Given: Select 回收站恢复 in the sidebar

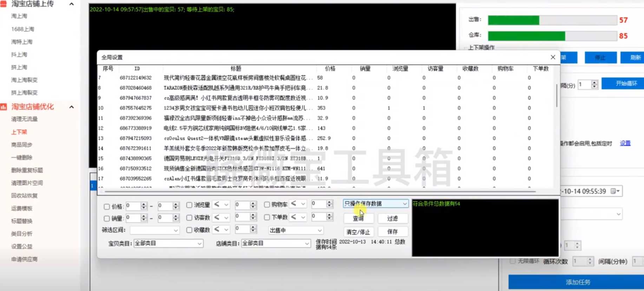Looking at the screenshot, I should click(24, 195).
